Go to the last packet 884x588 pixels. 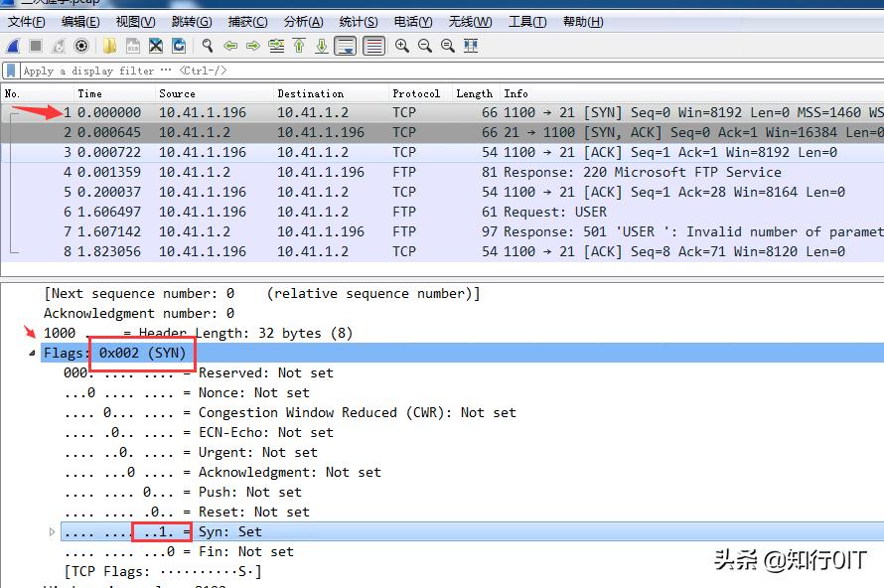[321, 45]
